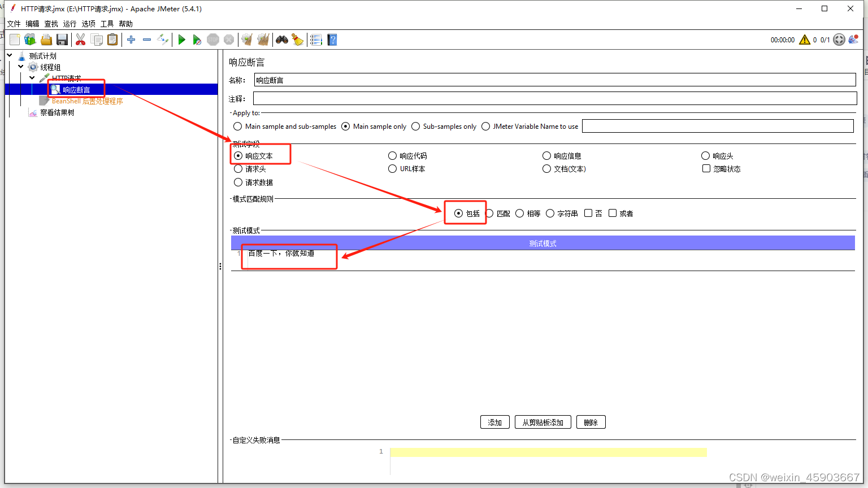
Task: Click the 删除 button
Action: [x=591, y=422]
